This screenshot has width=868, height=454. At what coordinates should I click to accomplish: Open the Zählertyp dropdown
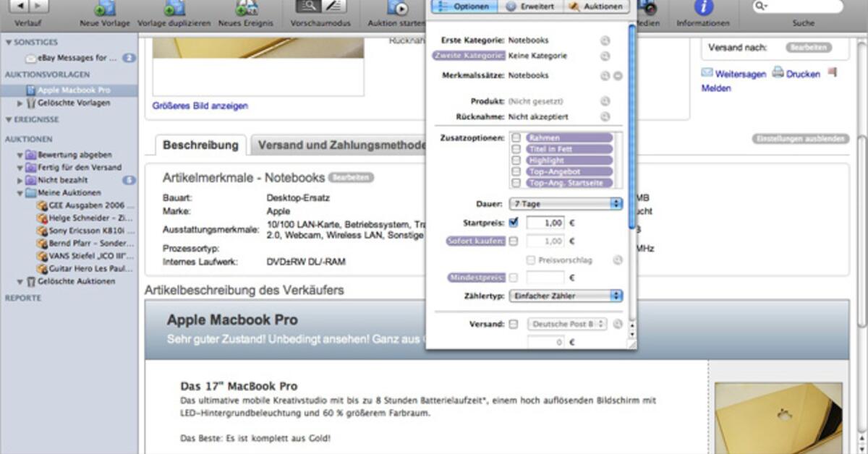pos(566,296)
